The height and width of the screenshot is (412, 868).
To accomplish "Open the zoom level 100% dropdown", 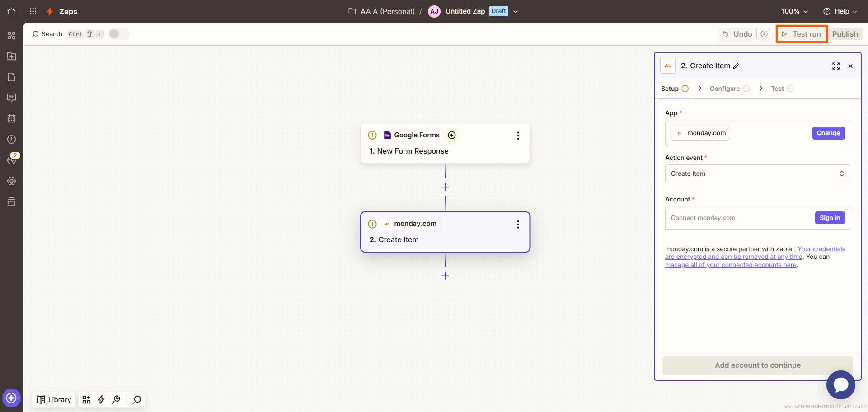I will [x=794, y=11].
